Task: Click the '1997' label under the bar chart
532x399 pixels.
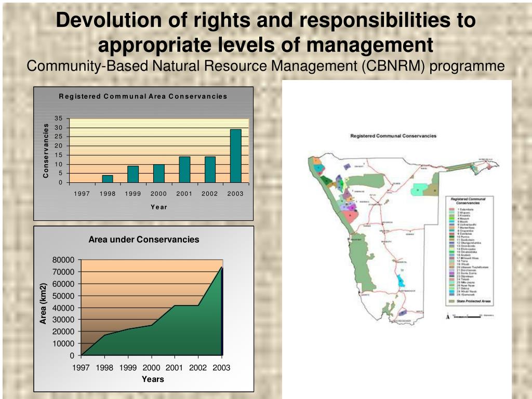Action: [82, 194]
